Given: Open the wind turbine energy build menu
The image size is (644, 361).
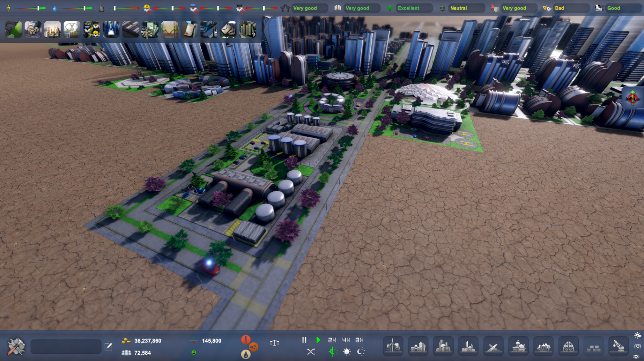Looking at the screenshot, I should (393, 346).
